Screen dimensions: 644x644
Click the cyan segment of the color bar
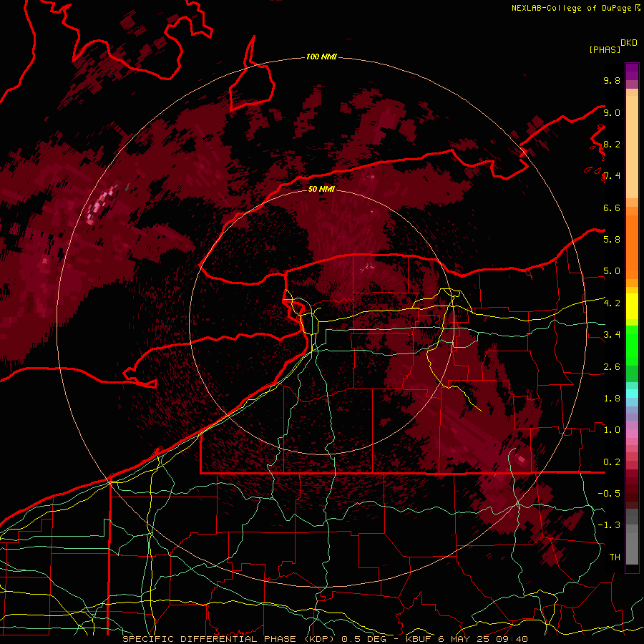632,393
